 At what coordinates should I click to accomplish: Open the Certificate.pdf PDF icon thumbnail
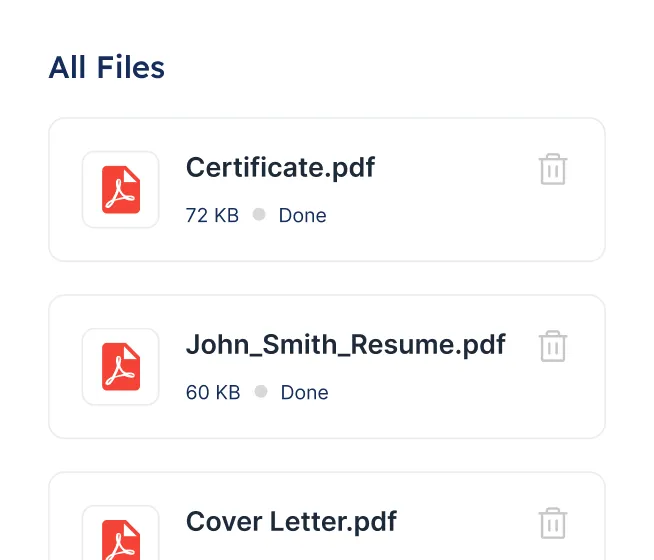coord(121,190)
